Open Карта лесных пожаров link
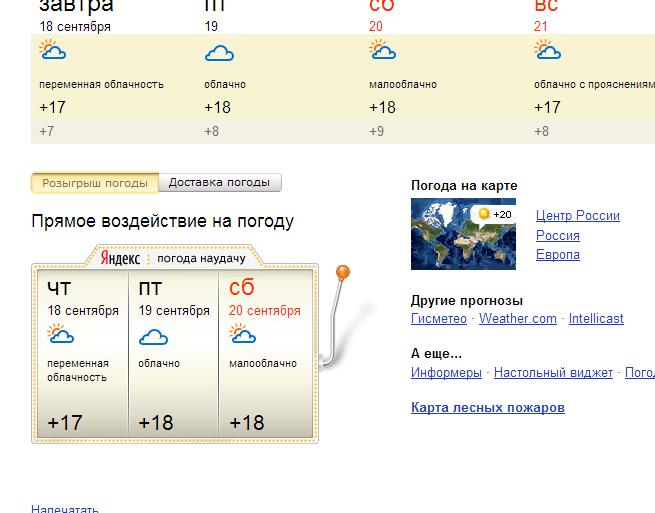This screenshot has width=655, height=513. click(x=488, y=407)
